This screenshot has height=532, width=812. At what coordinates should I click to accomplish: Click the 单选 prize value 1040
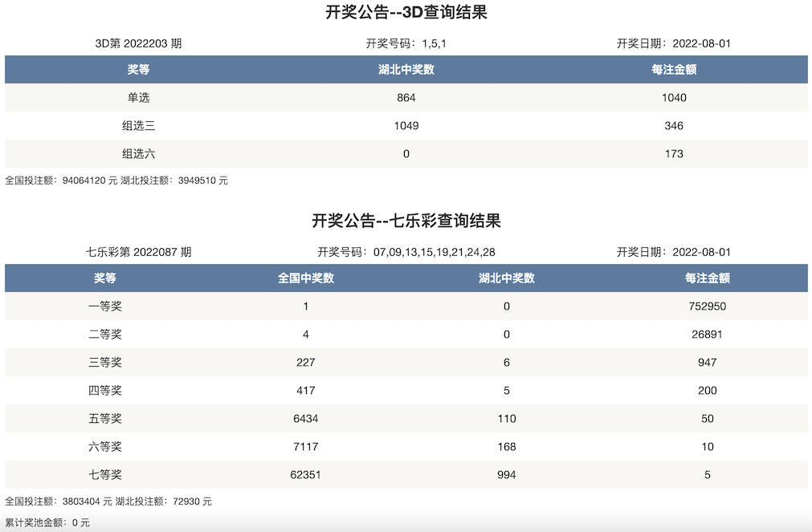(x=674, y=98)
